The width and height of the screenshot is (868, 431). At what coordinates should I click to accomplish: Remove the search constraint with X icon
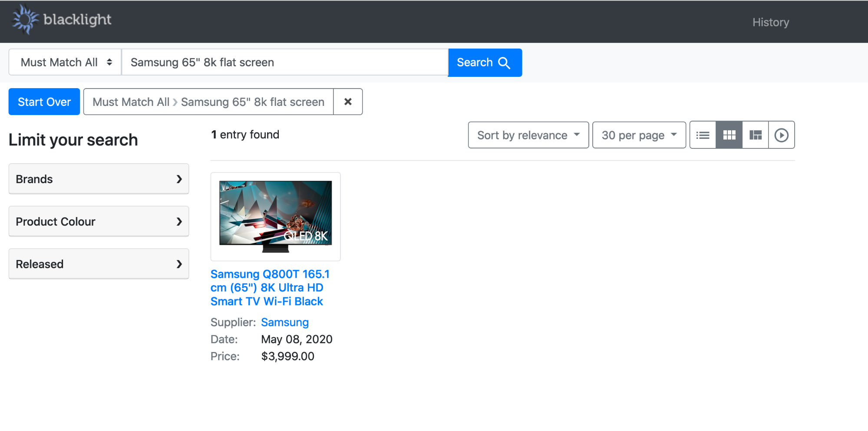348,102
